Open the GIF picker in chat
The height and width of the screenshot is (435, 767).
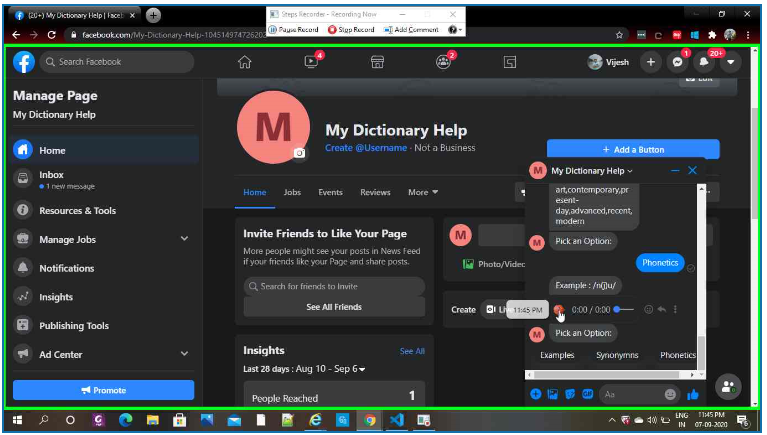point(587,394)
